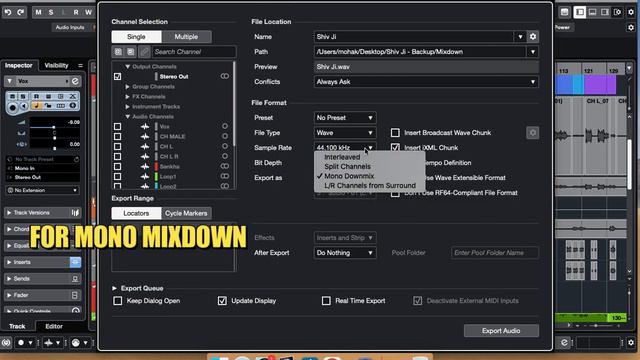Image resolution: width=640 pixels, height=360 pixels.
Task: Switch to Editor tab at bottom
Action: pyautogui.click(x=54, y=326)
